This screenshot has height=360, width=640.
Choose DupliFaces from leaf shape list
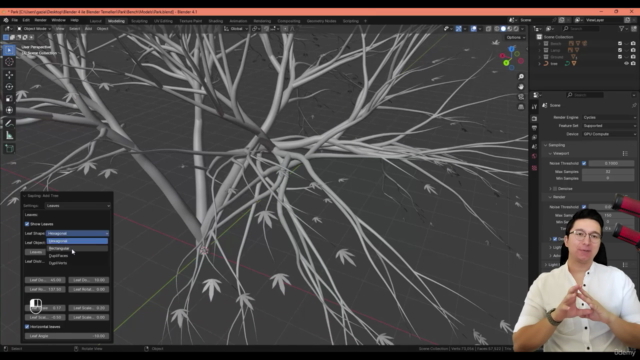click(x=78, y=256)
